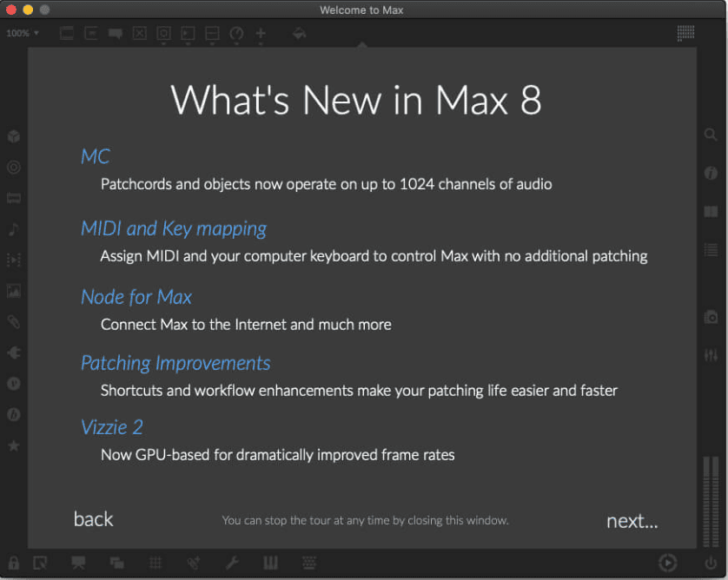Open the film strip media icon in left sidebar
The image size is (728, 580).
point(13,199)
